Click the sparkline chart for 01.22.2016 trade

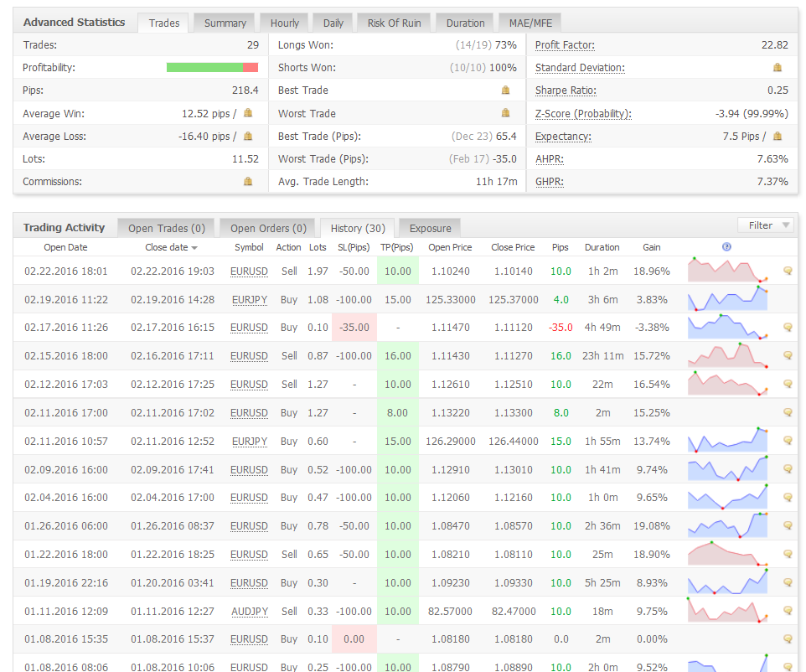pyautogui.click(x=727, y=554)
